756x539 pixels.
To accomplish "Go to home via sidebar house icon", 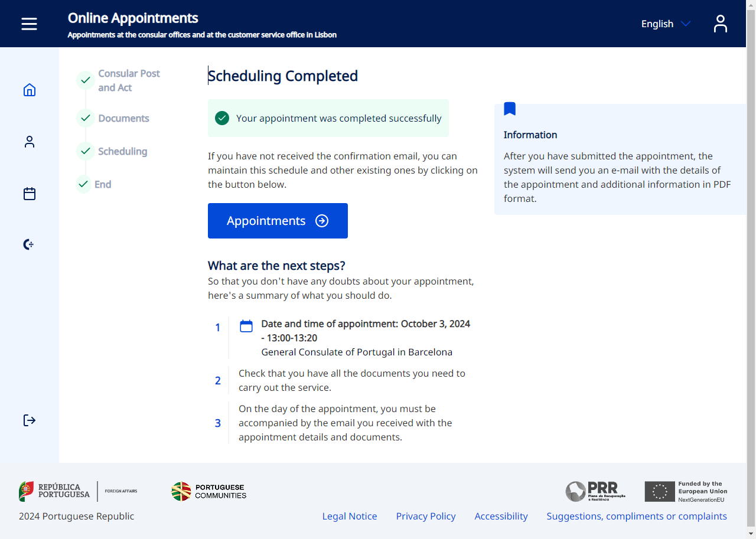I will pos(30,90).
